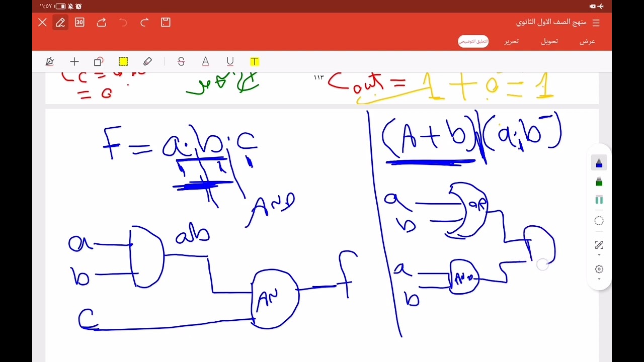The image size is (644, 362).
Task: Select the green marker in side palette
Action: [x=599, y=182]
